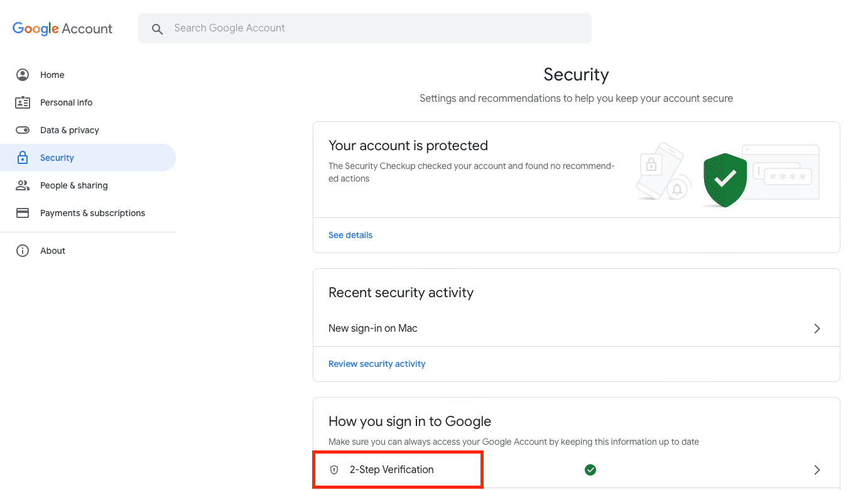Click the Personal info ID card icon
This screenshot has height=490, width=868.
pyautogui.click(x=23, y=102)
